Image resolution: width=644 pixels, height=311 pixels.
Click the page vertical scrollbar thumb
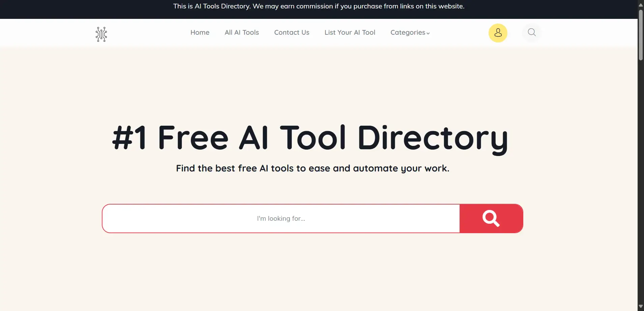pos(641,35)
